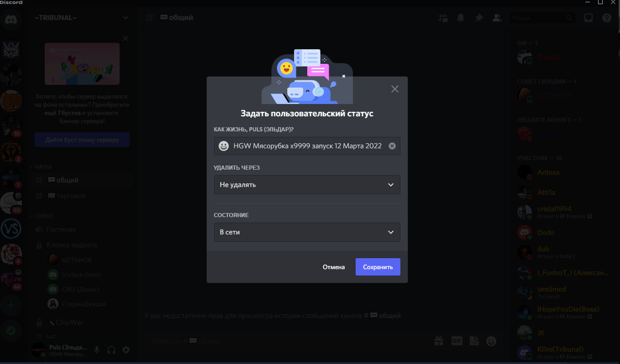Image resolution: width=620 pixels, height=364 pixels.
Task: Add a server with plus icon
Action: [x=11, y=306]
